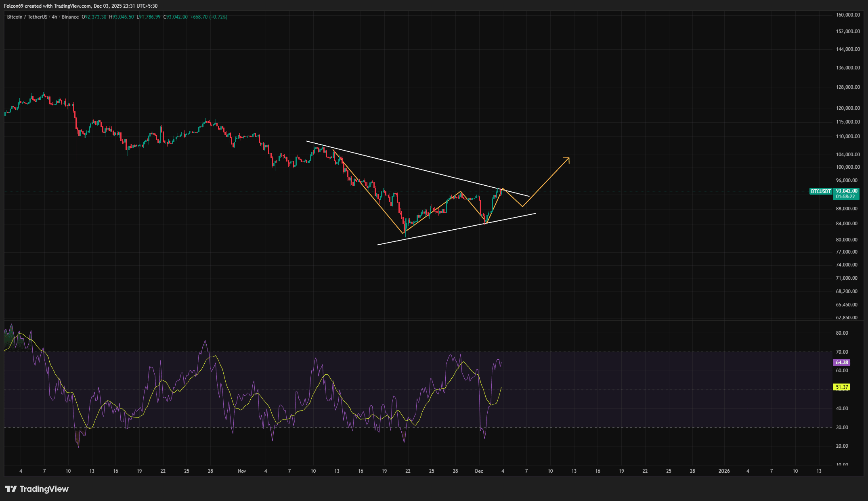Click the purple RSI 64.38 value tag
This screenshot has height=501, width=868.
pyautogui.click(x=842, y=363)
